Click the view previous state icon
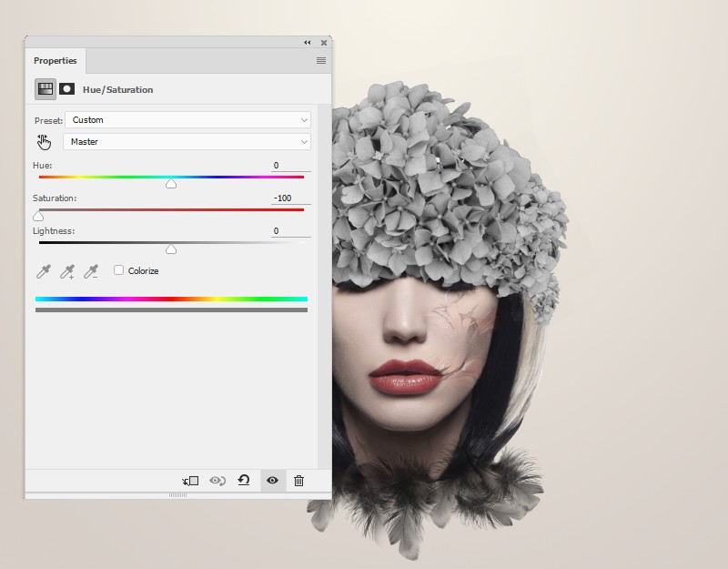Image resolution: width=728 pixels, height=569 pixels. click(217, 481)
